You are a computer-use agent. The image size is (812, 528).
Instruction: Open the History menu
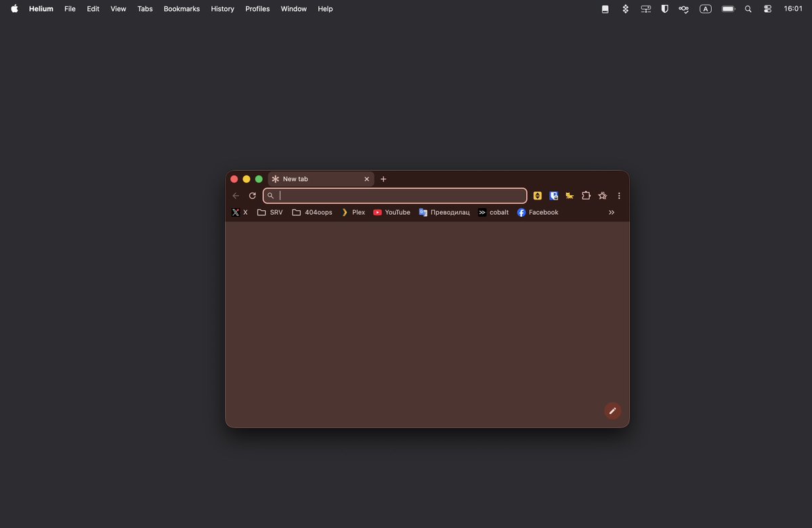223,9
